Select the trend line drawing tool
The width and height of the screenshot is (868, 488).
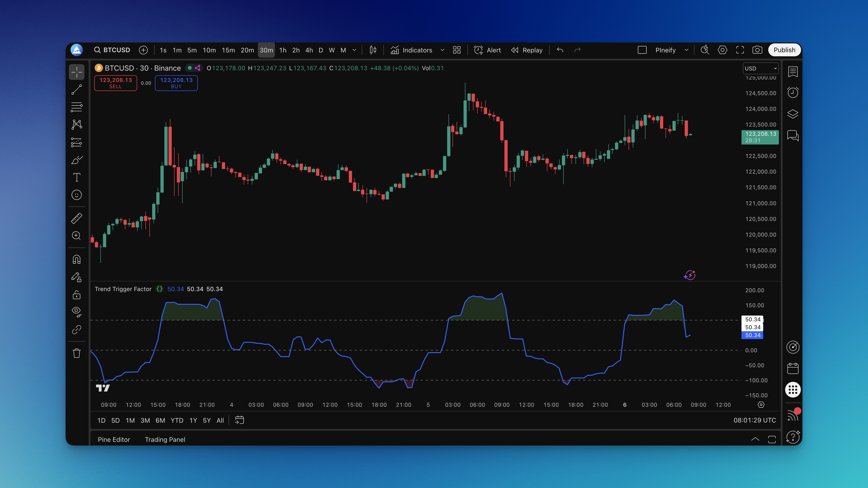click(x=76, y=90)
